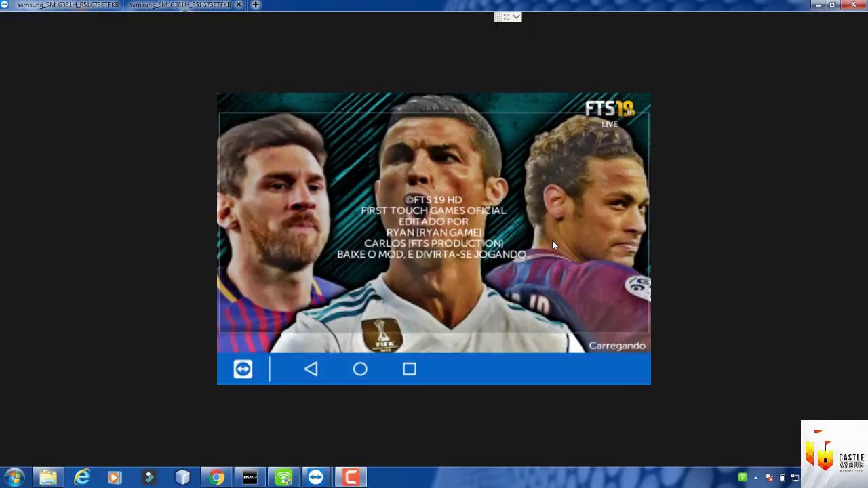
Task: Click the TeamViewer icon at window top-left
Action: (x=5, y=5)
